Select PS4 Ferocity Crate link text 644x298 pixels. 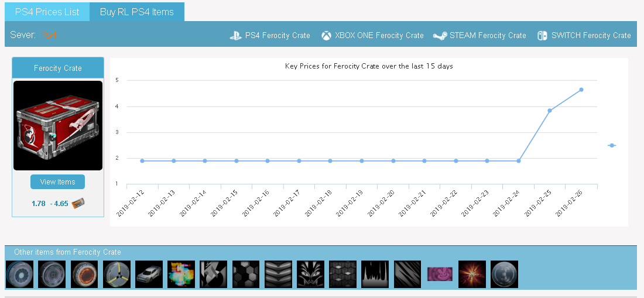(x=278, y=36)
